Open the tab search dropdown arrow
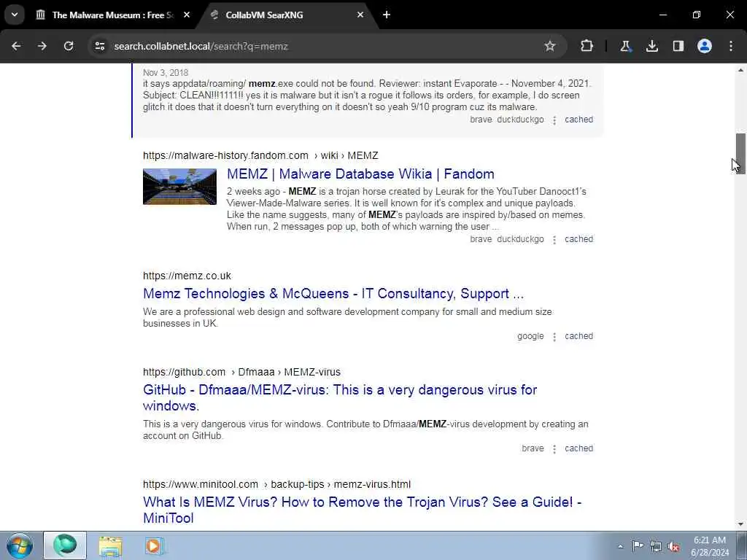The width and height of the screenshot is (747, 560). click(15, 15)
